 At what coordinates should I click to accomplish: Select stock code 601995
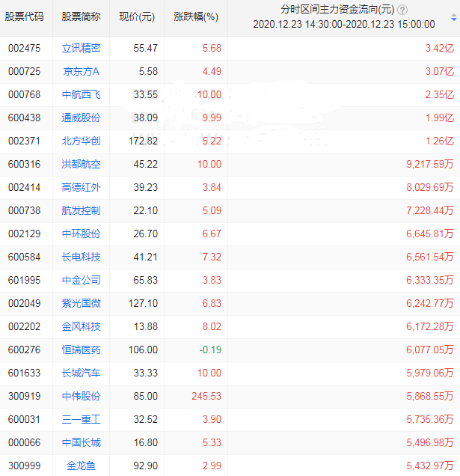coord(24,280)
